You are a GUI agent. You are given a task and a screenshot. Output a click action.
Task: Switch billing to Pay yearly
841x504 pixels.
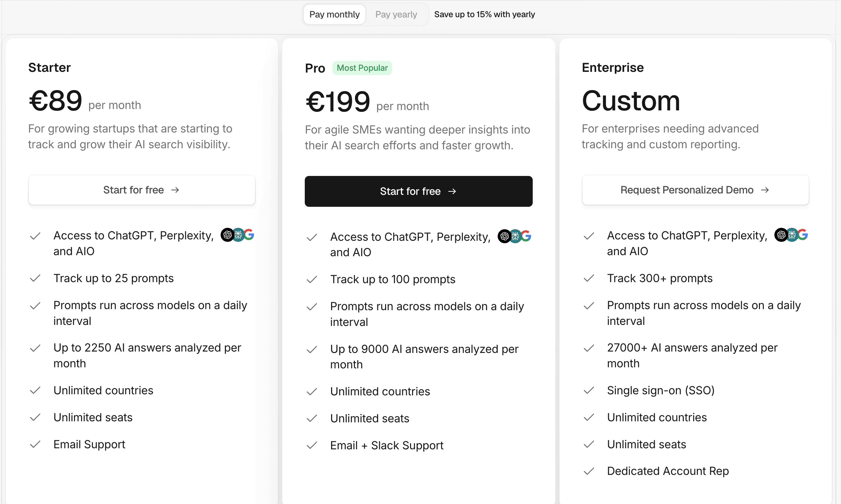click(396, 14)
